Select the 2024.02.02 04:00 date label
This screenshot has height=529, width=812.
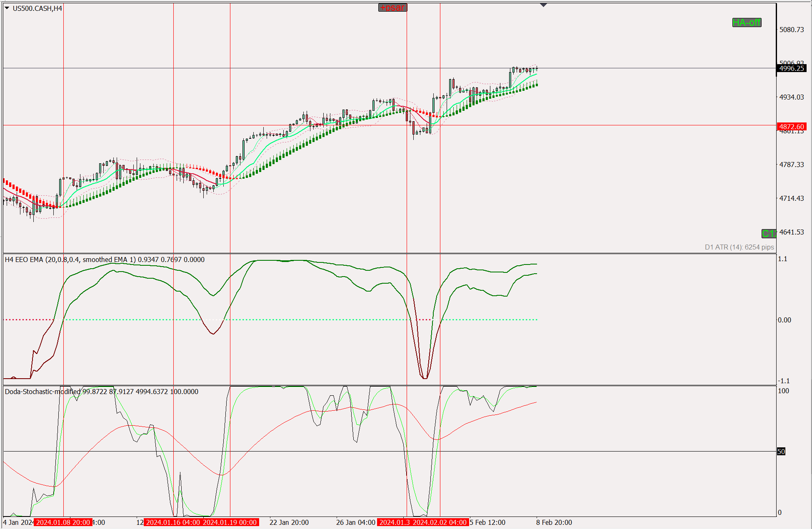coord(440,522)
